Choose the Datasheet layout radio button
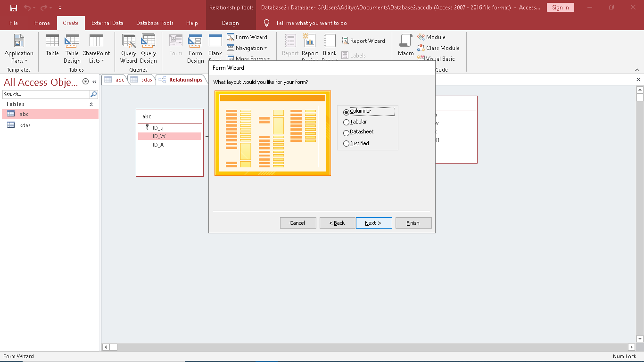Image resolution: width=644 pixels, height=362 pixels. point(347,132)
